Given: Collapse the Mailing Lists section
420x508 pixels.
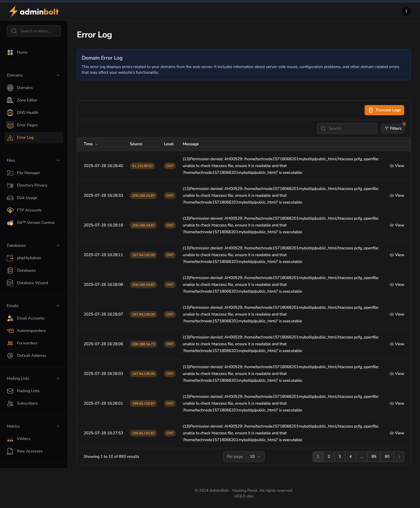Looking at the screenshot, I should 58,378.
